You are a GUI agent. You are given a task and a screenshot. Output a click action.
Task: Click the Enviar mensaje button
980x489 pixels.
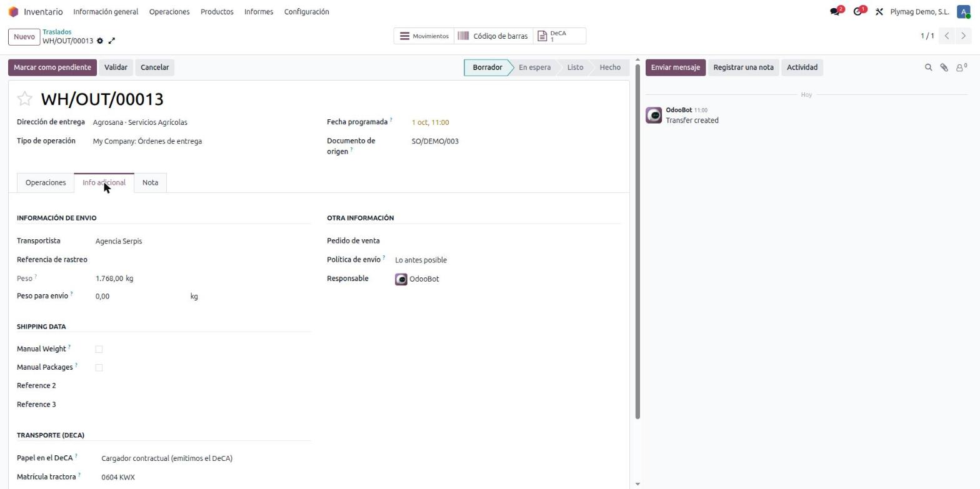coord(676,67)
